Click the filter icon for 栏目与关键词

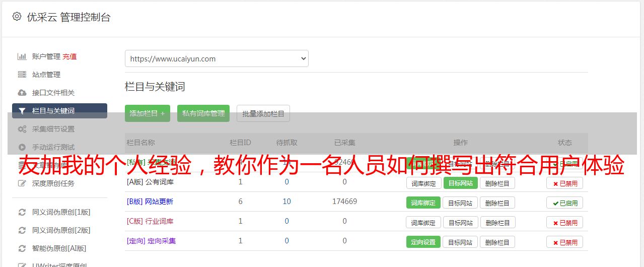coord(22,111)
